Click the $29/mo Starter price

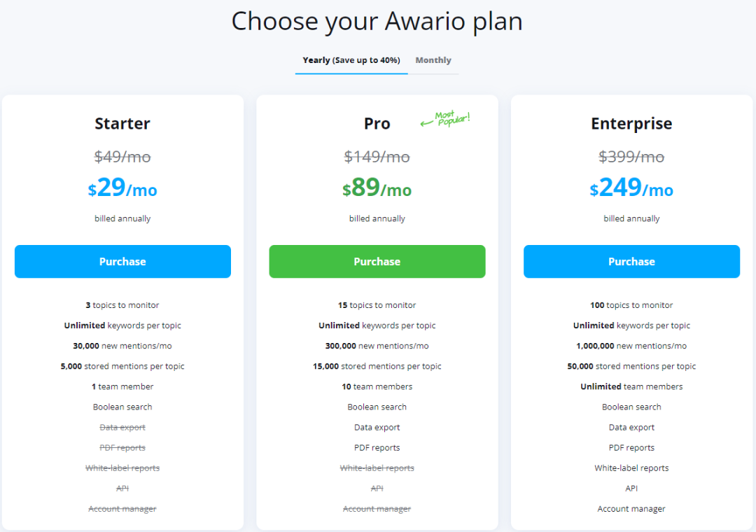click(122, 188)
